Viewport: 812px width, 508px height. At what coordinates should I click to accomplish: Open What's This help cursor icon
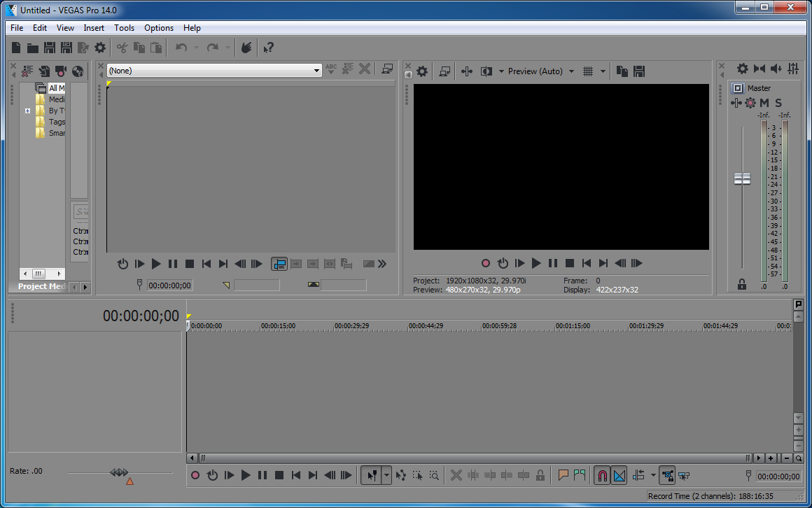[268, 48]
